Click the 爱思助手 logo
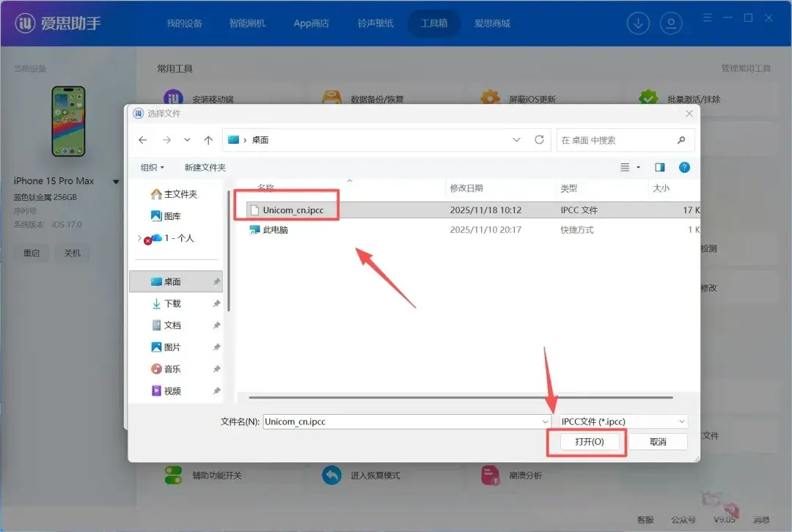The height and width of the screenshot is (532, 792). pos(58,23)
